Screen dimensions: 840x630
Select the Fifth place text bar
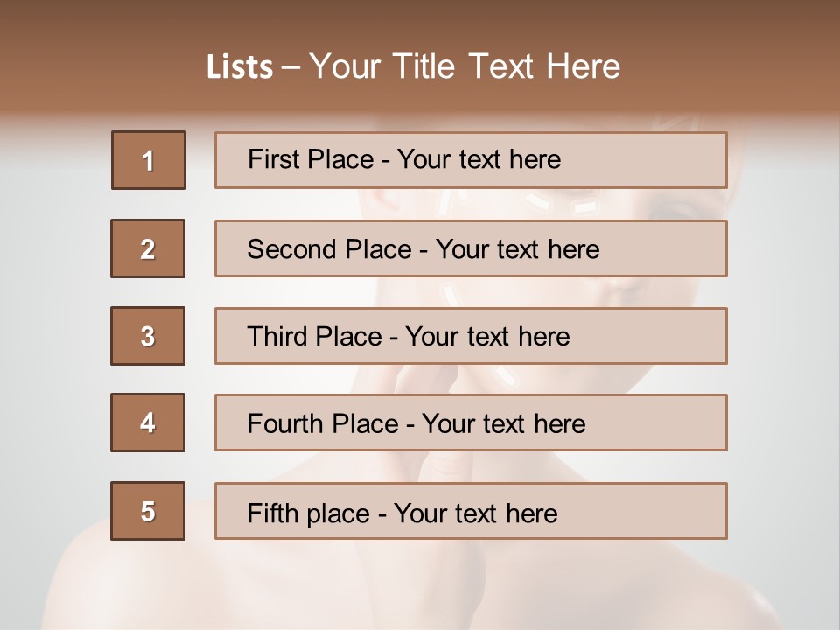pos(471,511)
